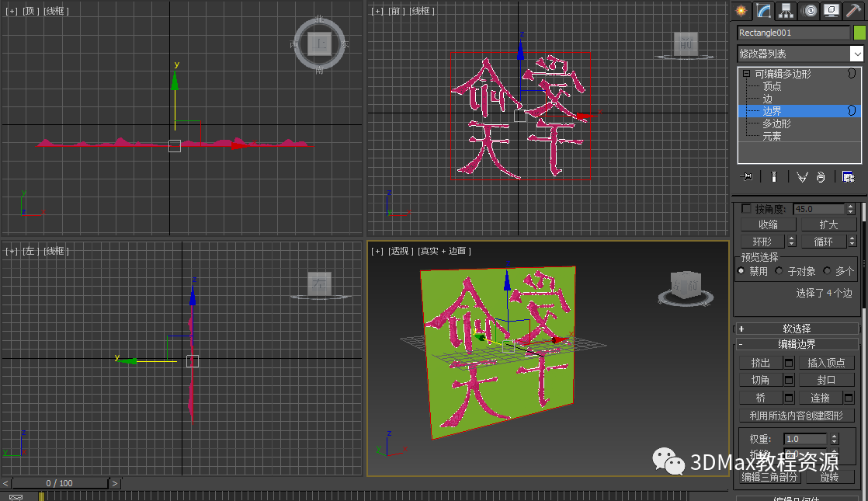Open the Display command panel tab

point(832,11)
